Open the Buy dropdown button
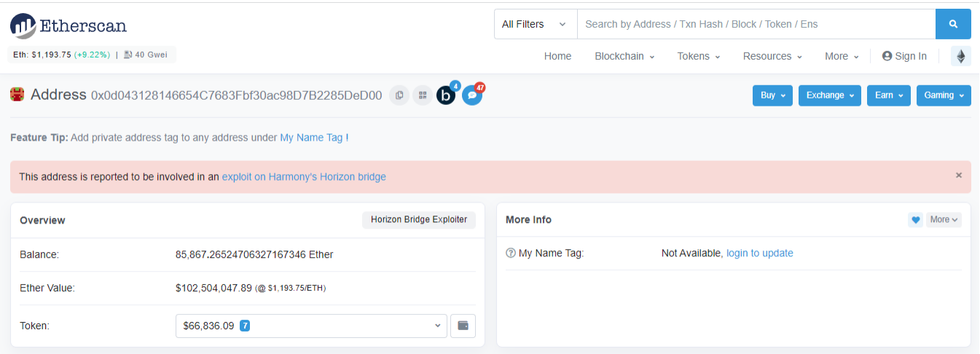This screenshot has height=354, width=980. click(x=772, y=95)
